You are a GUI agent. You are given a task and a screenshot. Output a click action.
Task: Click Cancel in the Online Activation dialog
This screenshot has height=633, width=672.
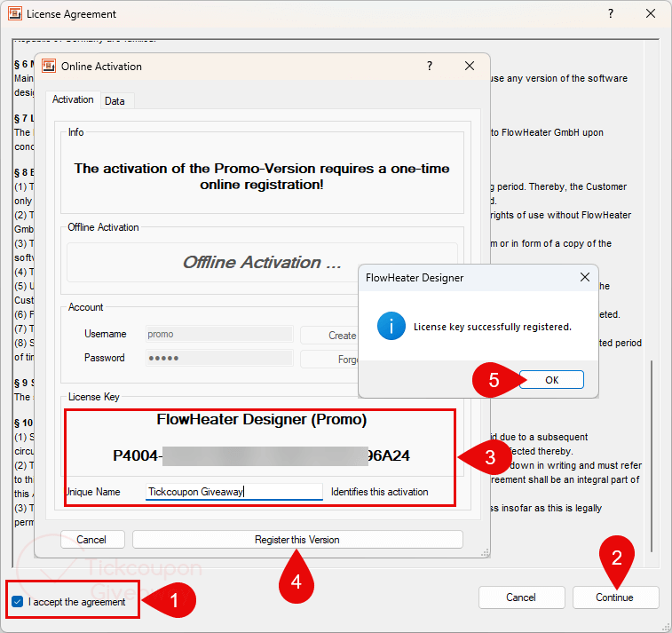(92, 540)
